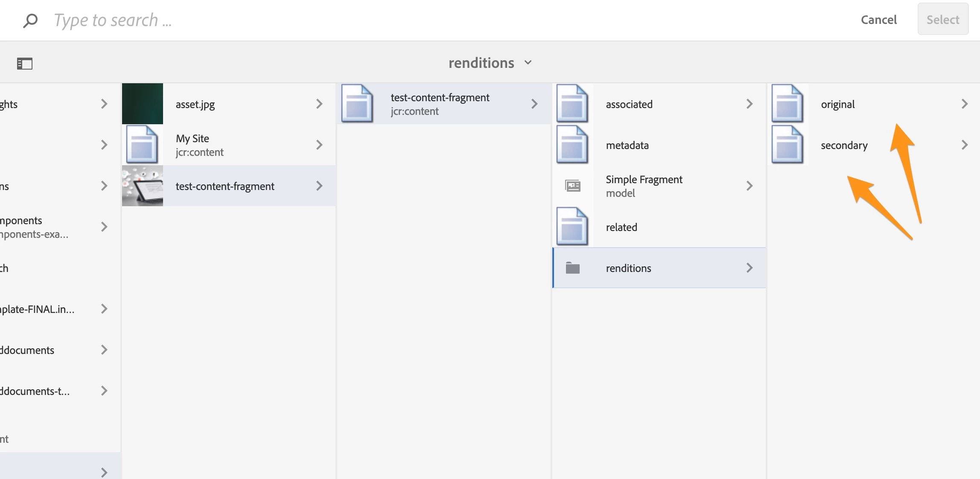Click the test-content-fragment tablet thumbnail

pyautogui.click(x=143, y=186)
